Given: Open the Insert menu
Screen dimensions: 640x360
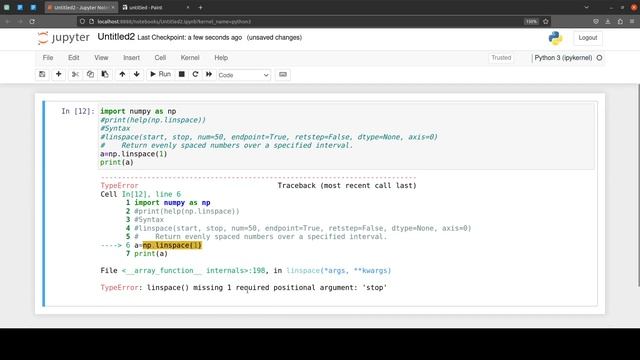Looking at the screenshot, I should click(131, 58).
